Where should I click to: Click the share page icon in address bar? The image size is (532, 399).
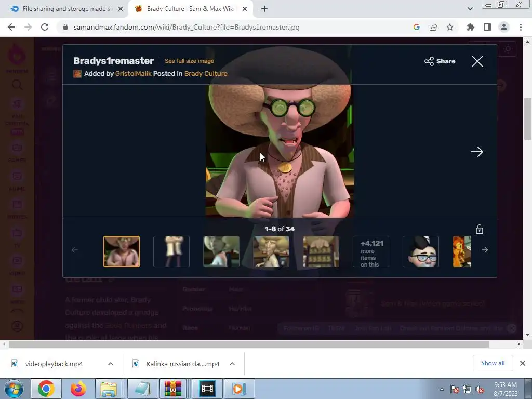[x=433, y=27]
